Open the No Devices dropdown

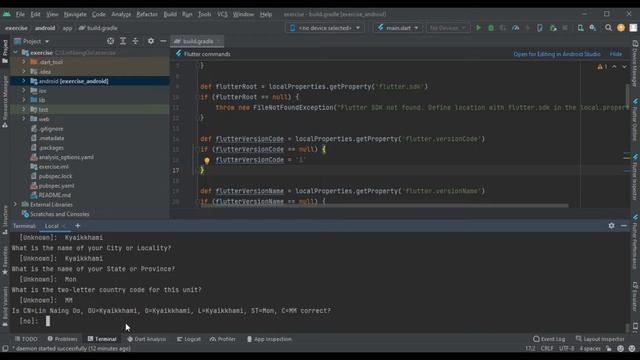point(447,28)
